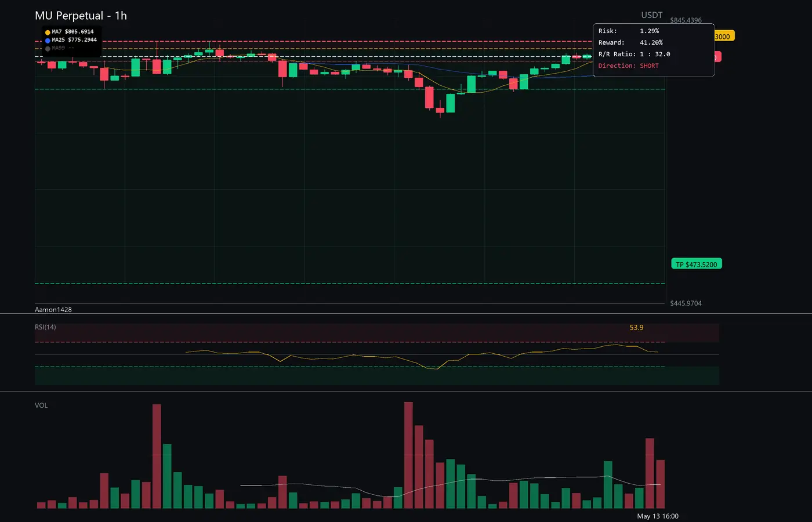
Task: Click the Reward 41.20% value in tooltip
Action: point(651,42)
